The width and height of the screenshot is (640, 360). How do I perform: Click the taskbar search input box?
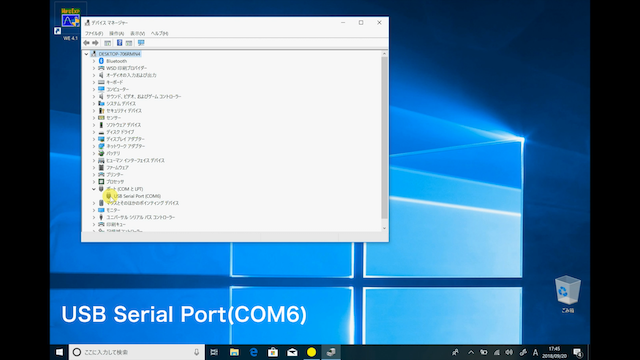click(136, 352)
